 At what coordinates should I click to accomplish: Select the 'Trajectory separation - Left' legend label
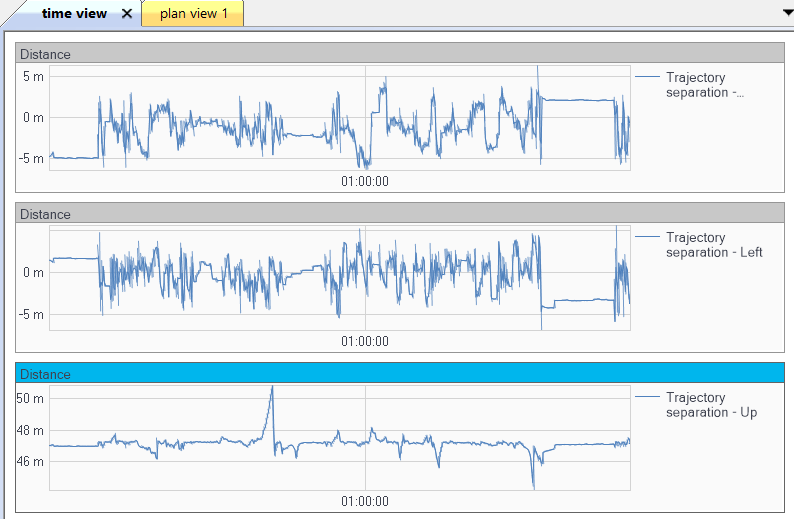coord(713,244)
